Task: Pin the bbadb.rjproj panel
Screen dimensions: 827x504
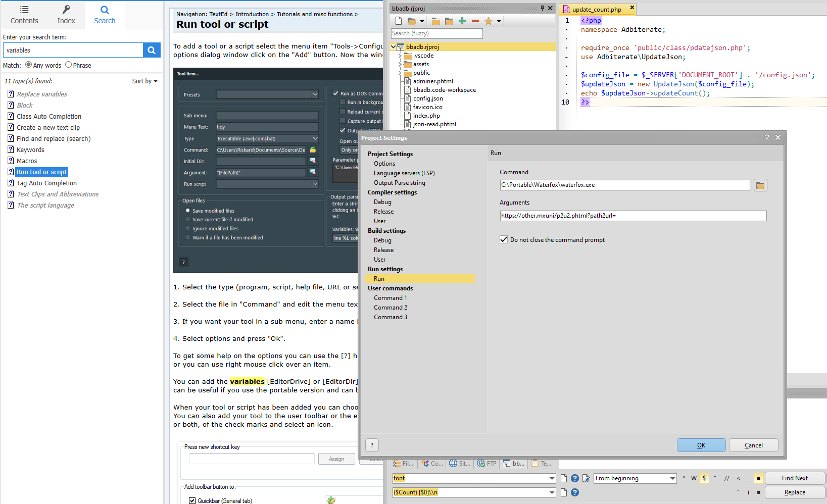Action: (542, 8)
